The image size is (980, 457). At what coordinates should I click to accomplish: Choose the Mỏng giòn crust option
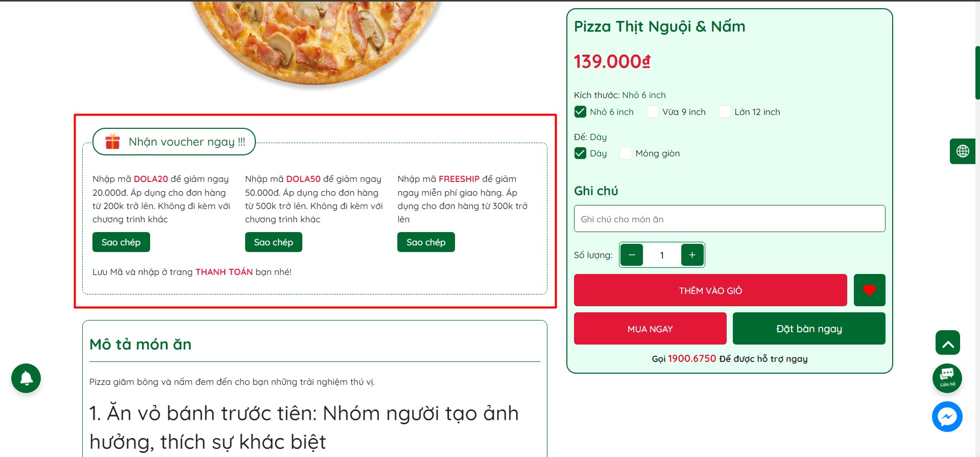(626, 153)
